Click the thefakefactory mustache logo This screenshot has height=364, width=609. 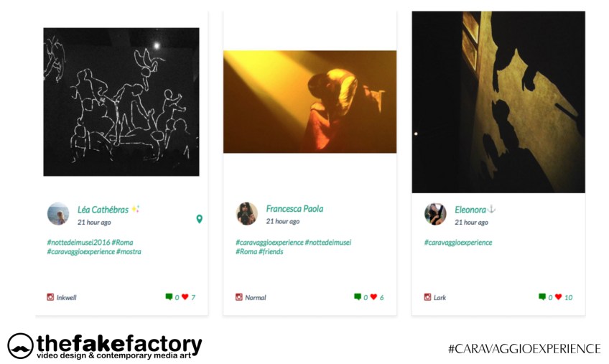point(20,346)
